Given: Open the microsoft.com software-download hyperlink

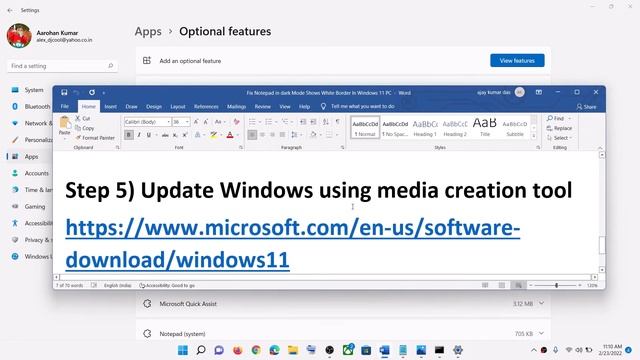Looking at the screenshot, I should pos(292,244).
